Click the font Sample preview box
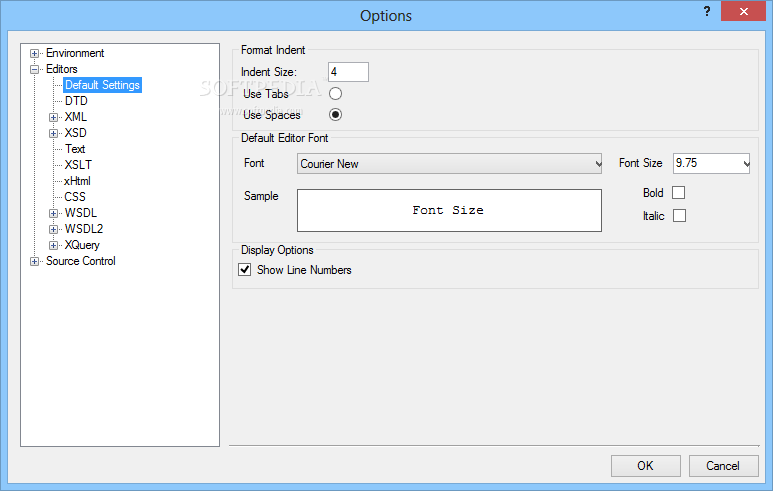 [x=450, y=210]
